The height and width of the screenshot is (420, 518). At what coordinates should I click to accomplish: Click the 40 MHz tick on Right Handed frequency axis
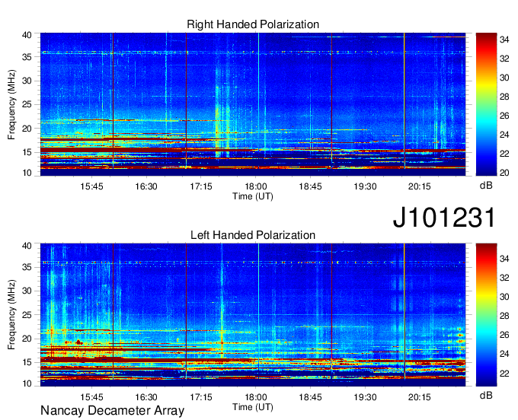click(x=27, y=35)
